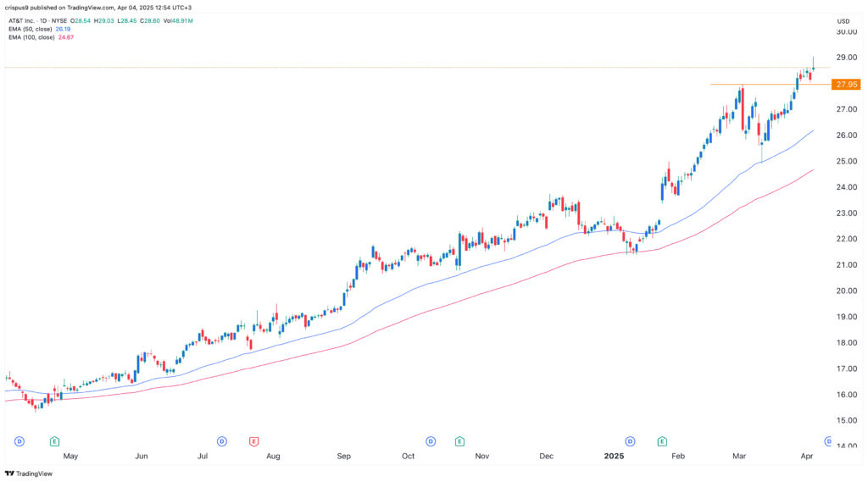
Task: Click the earnings marker before May
Action: click(54, 441)
